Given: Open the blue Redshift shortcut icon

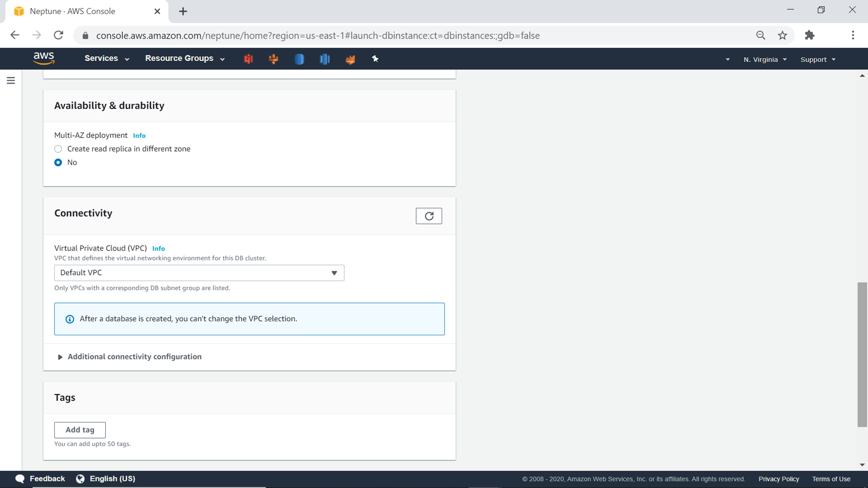Looking at the screenshot, I should point(325,59).
